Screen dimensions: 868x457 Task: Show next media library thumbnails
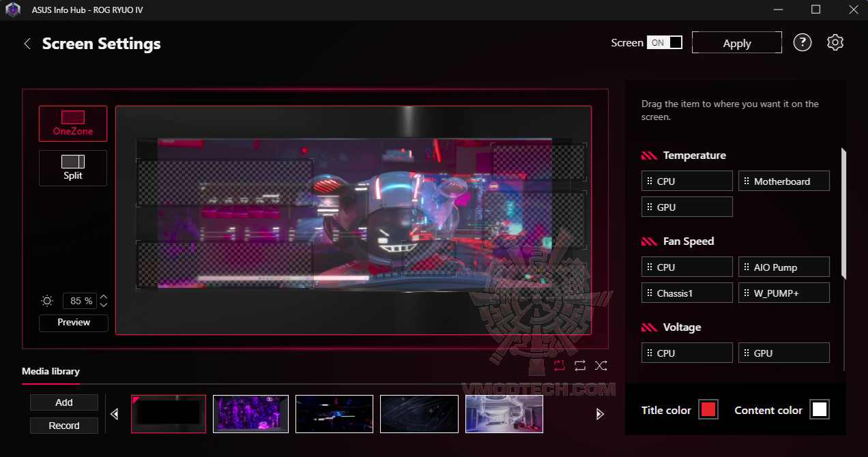click(600, 414)
